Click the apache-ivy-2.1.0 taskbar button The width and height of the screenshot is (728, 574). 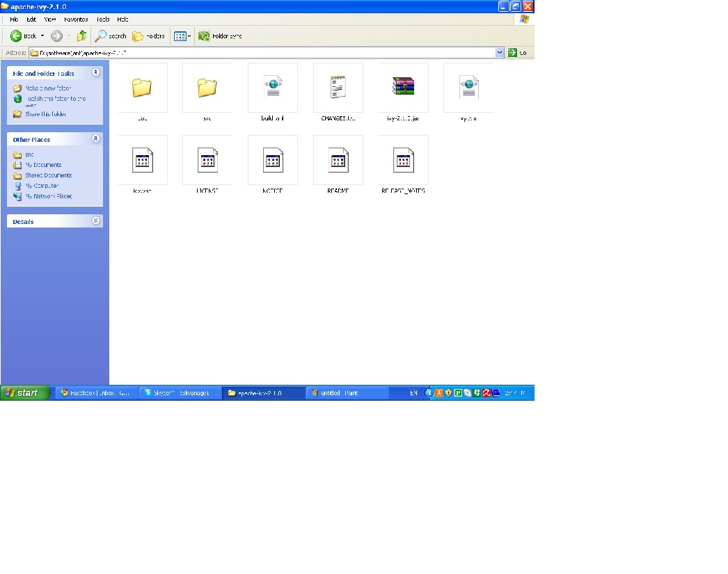tap(263, 393)
